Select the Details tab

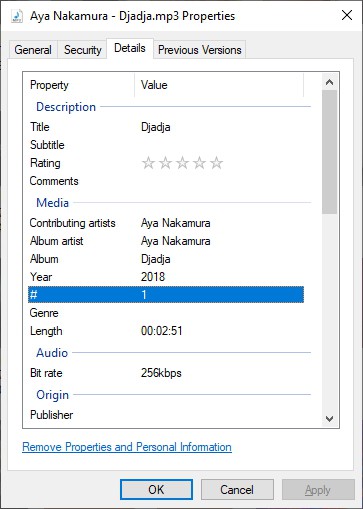130,48
